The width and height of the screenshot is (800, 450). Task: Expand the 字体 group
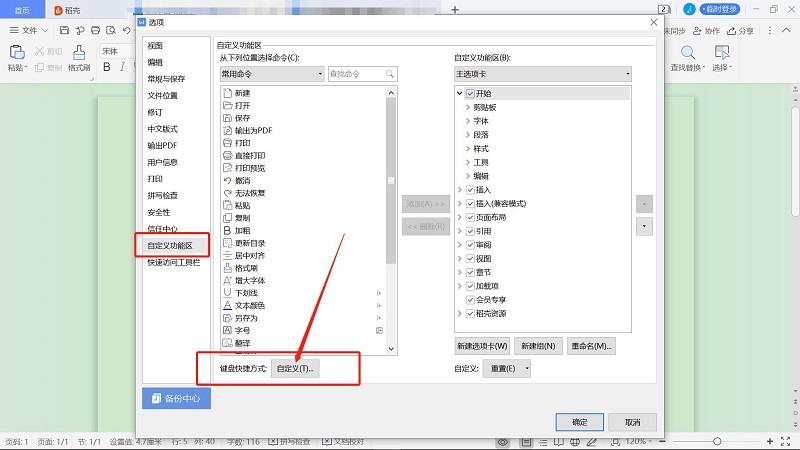tap(468, 121)
